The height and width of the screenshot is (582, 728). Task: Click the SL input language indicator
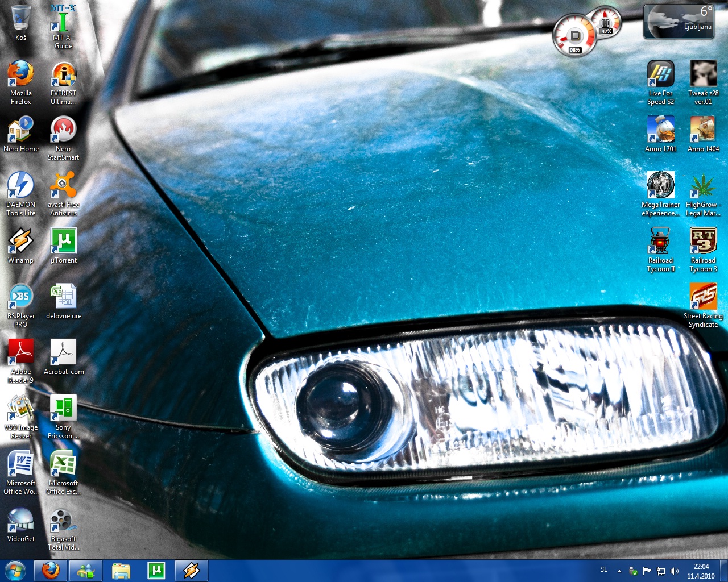pos(604,570)
